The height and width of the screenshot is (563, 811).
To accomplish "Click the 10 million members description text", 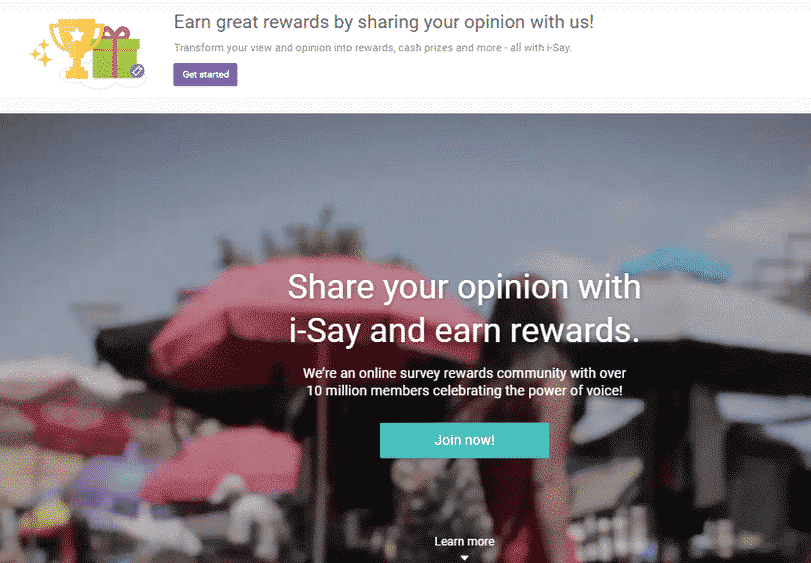I will pyautogui.click(x=464, y=382).
